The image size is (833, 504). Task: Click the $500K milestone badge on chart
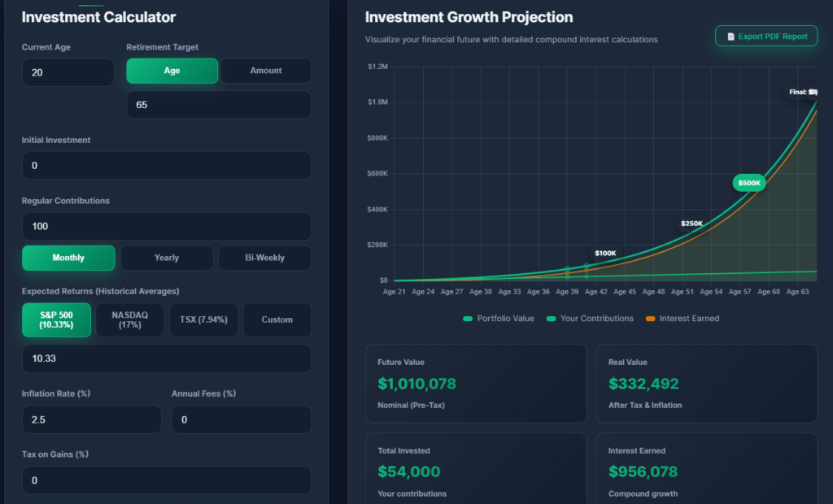749,183
